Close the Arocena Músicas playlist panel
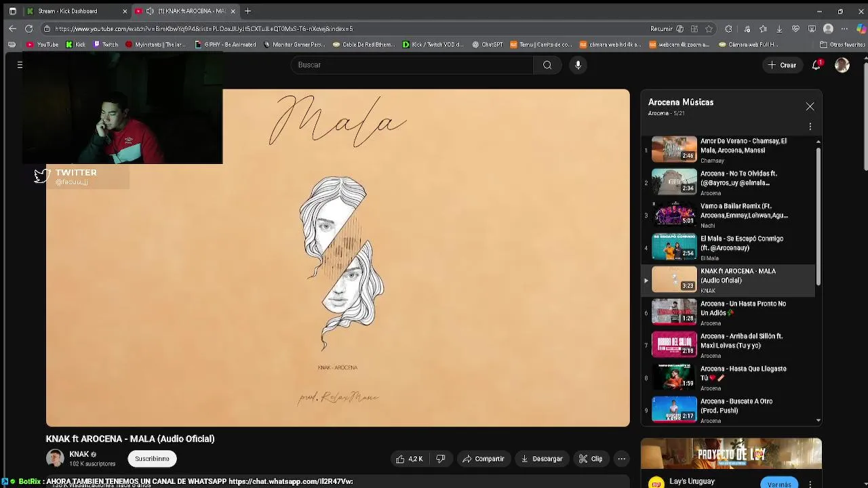The image size is (868, 488). point(810,107)
